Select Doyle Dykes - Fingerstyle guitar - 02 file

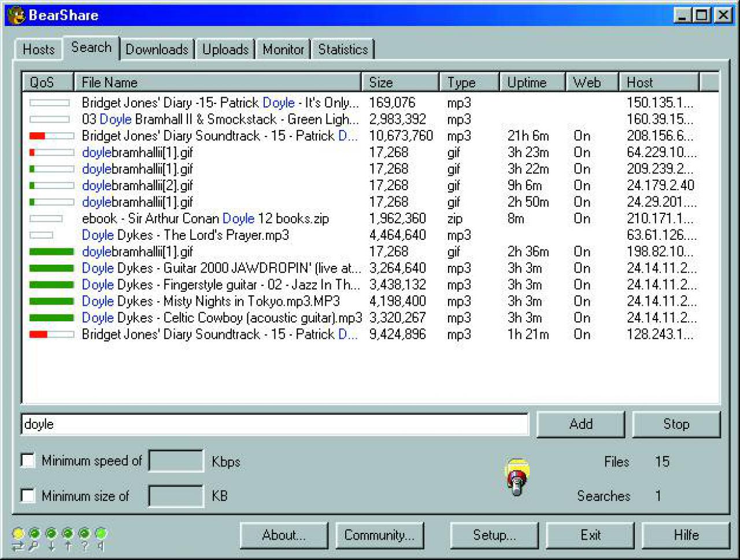tap(221, 285)
